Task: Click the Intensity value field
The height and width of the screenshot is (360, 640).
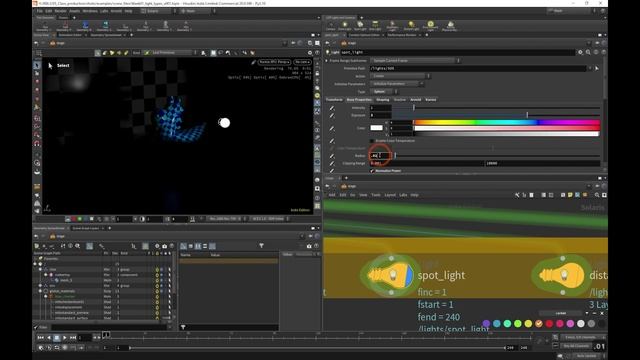Action: pyautogui.click(x=380, y=108)
